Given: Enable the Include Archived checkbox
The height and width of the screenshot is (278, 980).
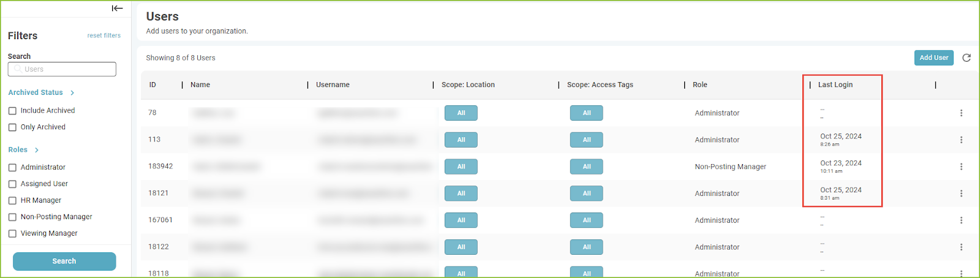Looking at the screenshot, I should [12, 111].
